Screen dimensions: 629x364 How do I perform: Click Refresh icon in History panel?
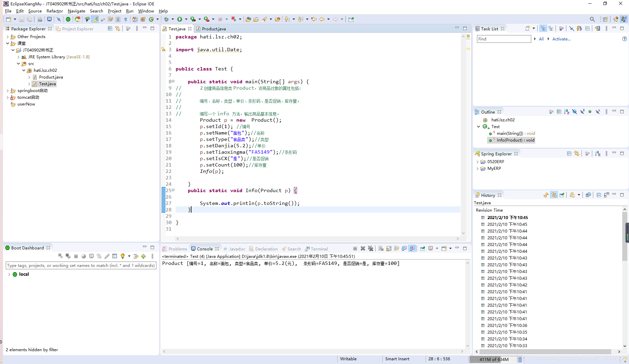[x=546, y=195]
